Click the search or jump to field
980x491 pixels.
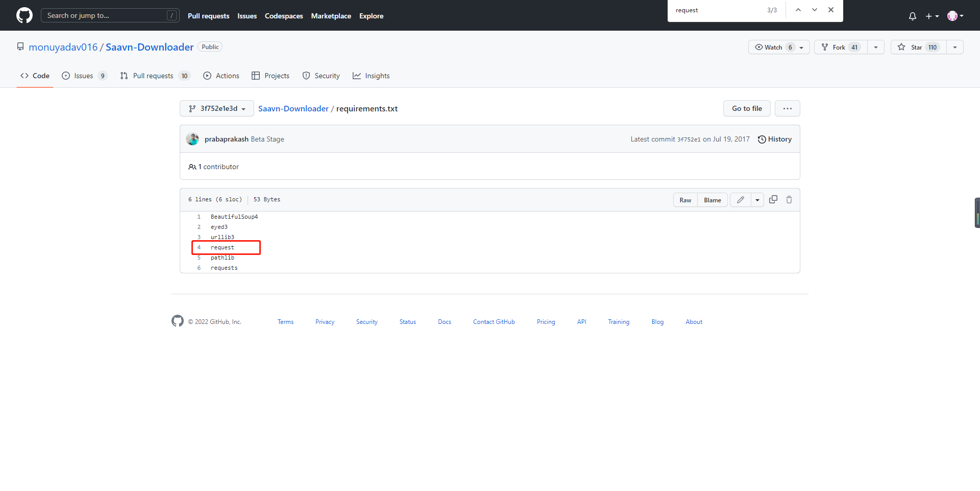pos(110,15)
